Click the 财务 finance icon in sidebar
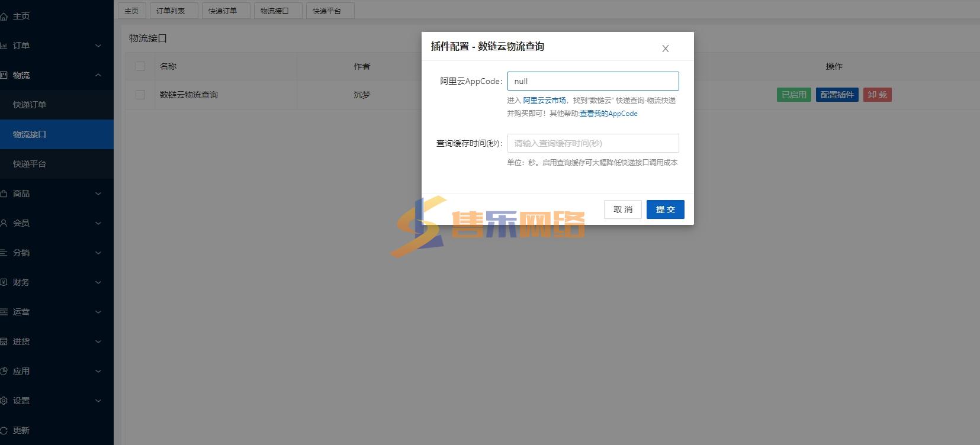Screen dimensions: 980x445 point(4,282)
